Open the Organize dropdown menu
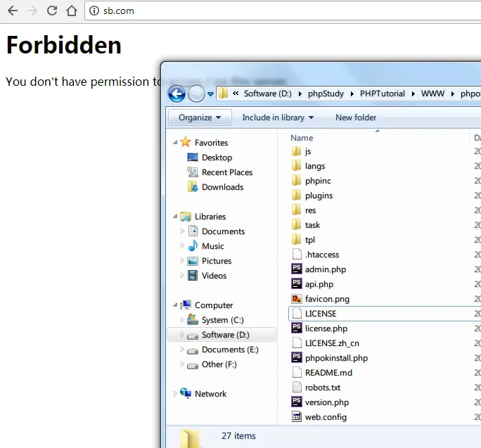The height and width of the screenshot is (448, 481). click(x=200, y=117)
